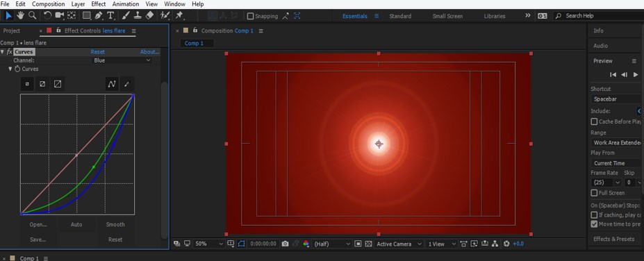Toggle the Snapping checkbox
Viewport: 644px width, 261px height.
pyautogui.click(x=250, y=17)
